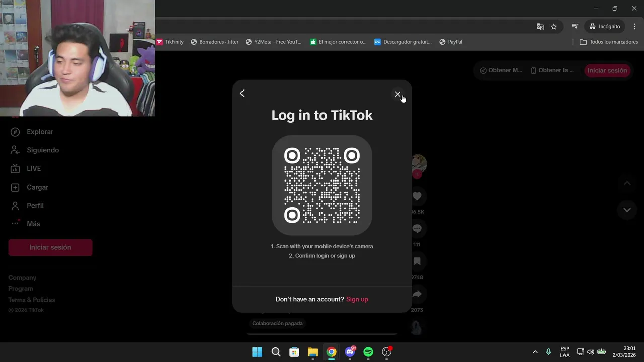Open the Todos los marcadores folder
Screen dimensions: 644x362
609,42
